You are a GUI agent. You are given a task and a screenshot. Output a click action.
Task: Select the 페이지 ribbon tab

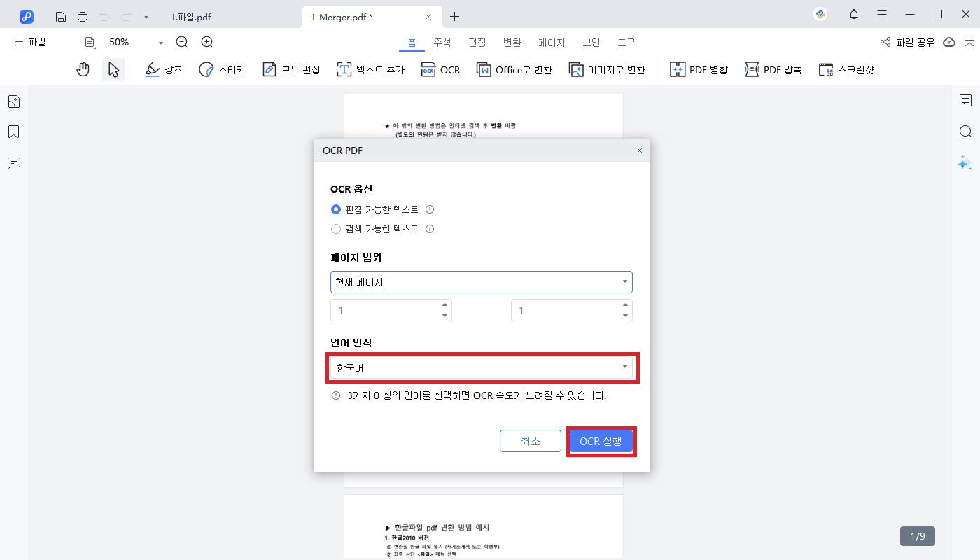[x=552, y=42]
